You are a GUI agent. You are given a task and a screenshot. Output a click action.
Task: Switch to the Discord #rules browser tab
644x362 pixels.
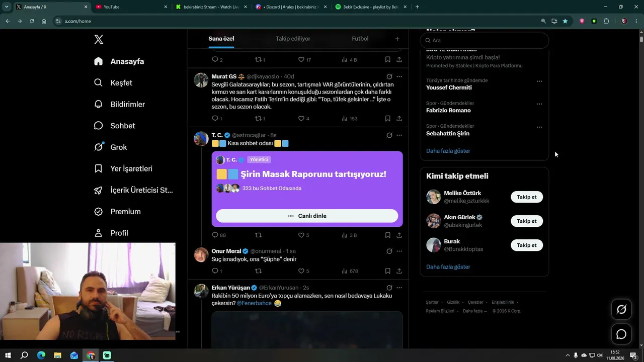[291, 7]
